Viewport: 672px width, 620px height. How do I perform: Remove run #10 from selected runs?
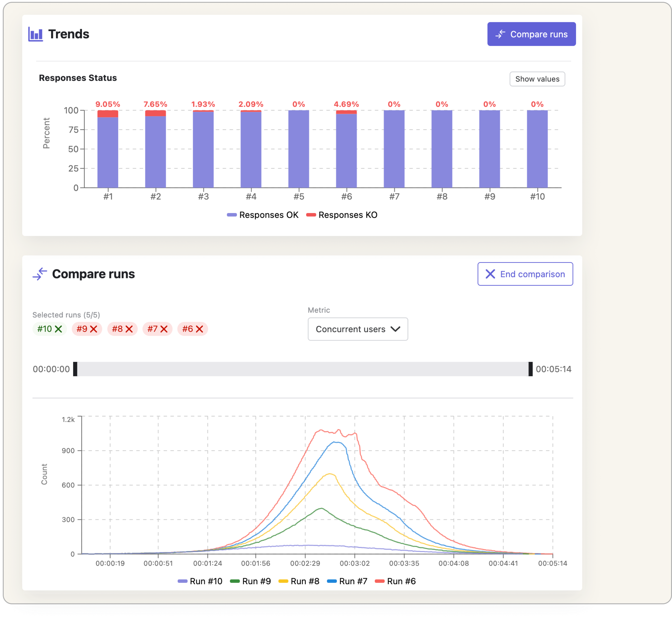58,329
